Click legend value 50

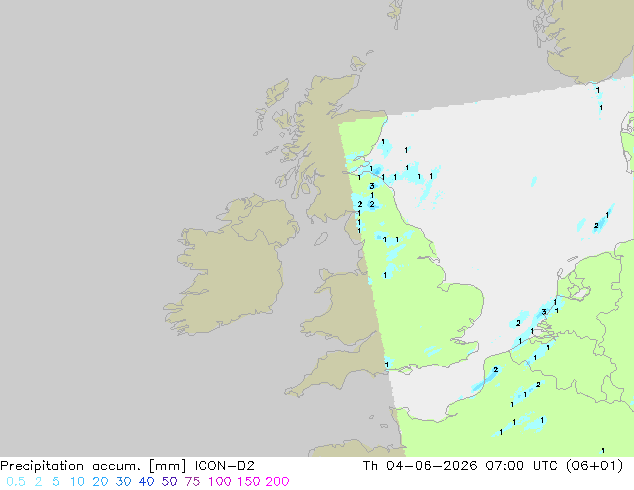169,482
